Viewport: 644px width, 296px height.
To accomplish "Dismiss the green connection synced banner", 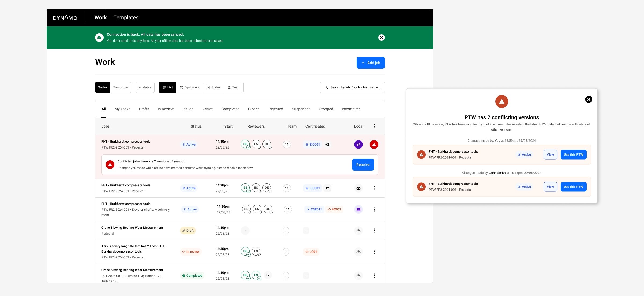I will tap(381, 38).
